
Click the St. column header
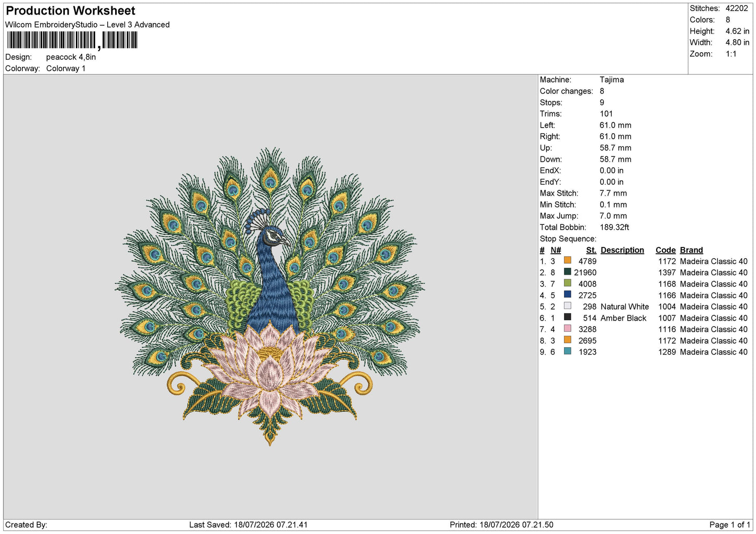pos(591,250)
